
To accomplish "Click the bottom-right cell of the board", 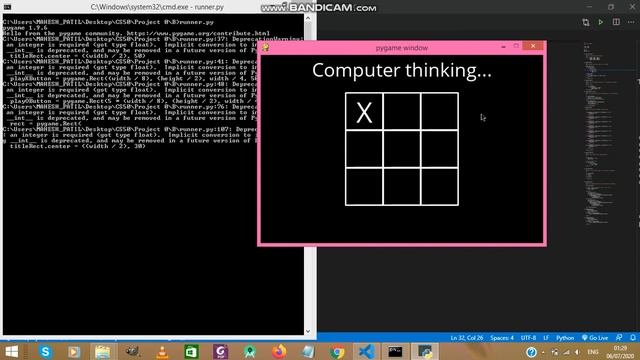I will [439, 187].
